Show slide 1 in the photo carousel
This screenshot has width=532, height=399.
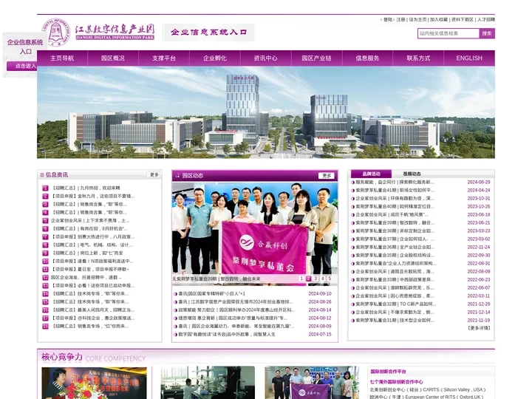(x=301, y=279)
